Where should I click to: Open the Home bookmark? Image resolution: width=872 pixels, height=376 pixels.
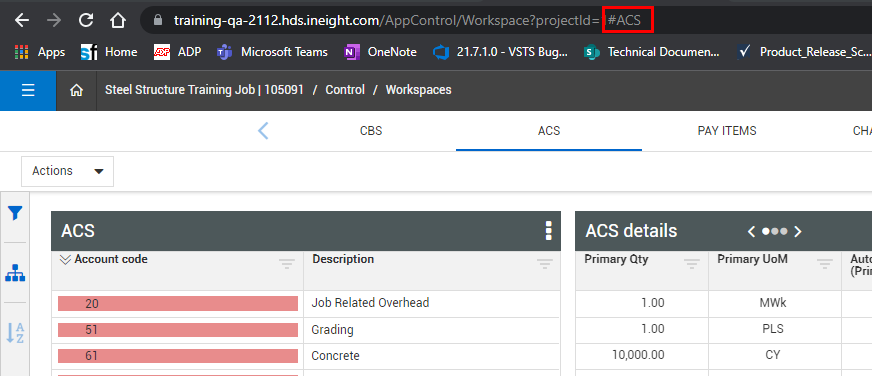(109, 52)
